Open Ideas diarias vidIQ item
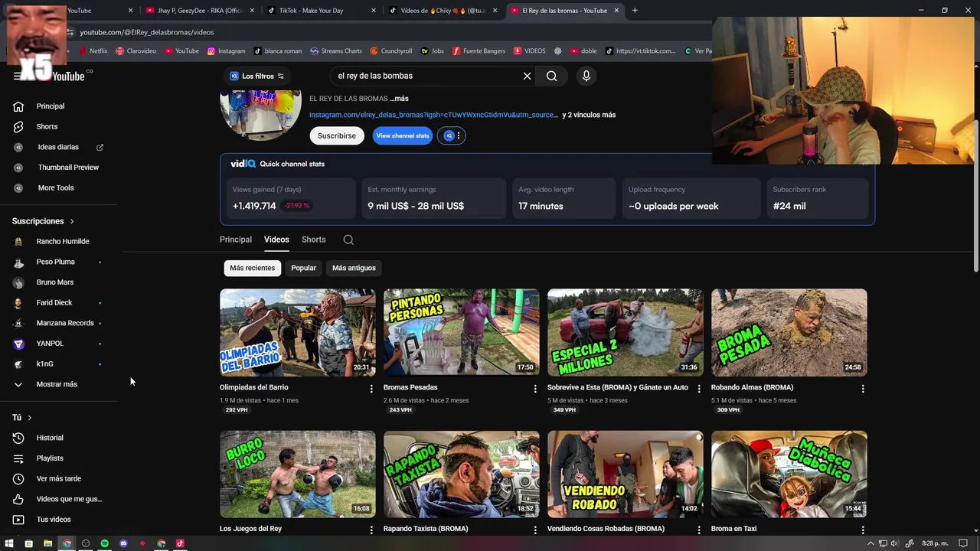The width and height of the screenshot is (980, 551). coord(58,147)
